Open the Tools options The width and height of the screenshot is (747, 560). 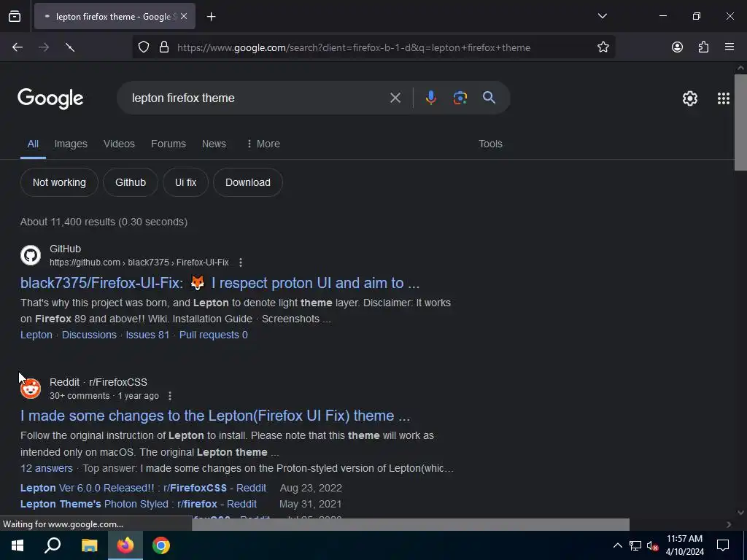point(490,144)
